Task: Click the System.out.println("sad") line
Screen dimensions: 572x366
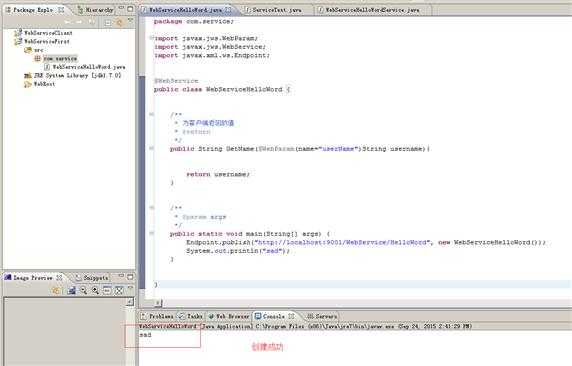Action: (238, 251)
